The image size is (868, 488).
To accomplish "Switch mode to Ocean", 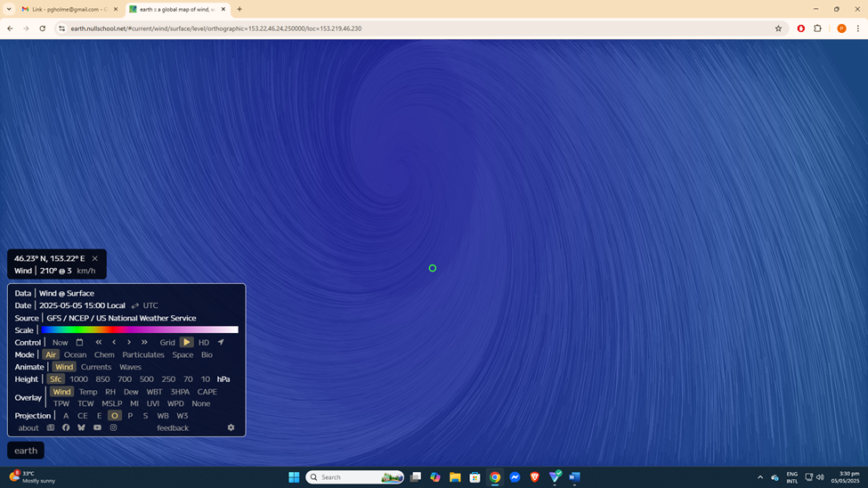I will (76, 354).
